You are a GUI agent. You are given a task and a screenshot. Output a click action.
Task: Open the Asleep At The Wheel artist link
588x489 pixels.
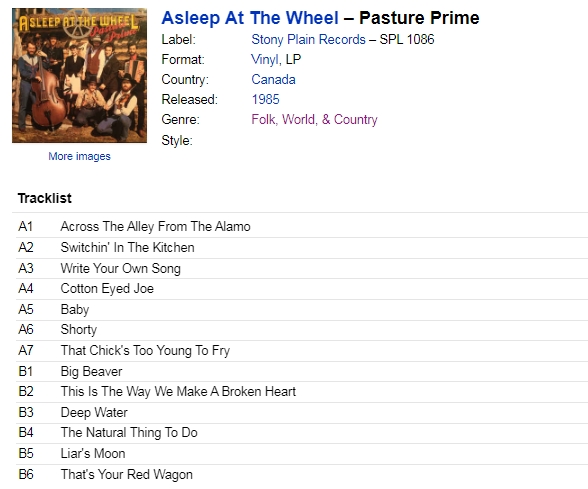click(x=250, y=18)
